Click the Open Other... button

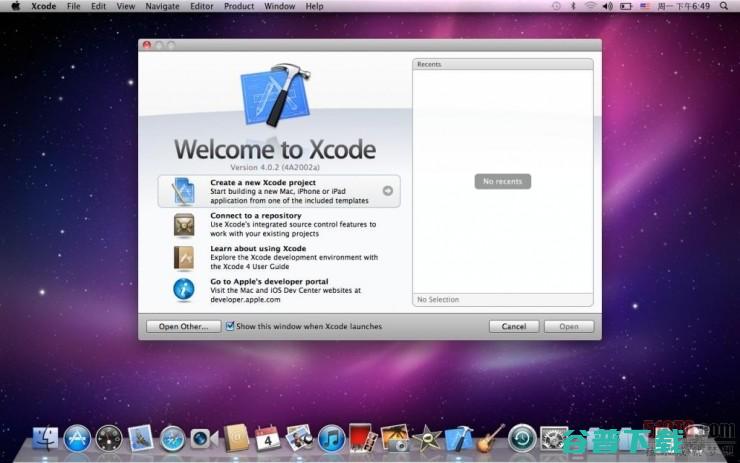coord(183,327)
